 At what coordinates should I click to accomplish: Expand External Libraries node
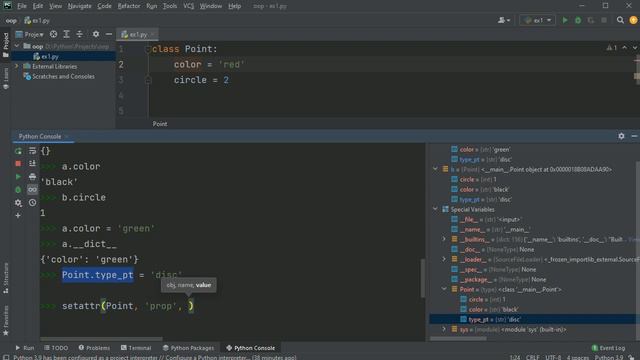pyautogui.click(x=17, y=66)
